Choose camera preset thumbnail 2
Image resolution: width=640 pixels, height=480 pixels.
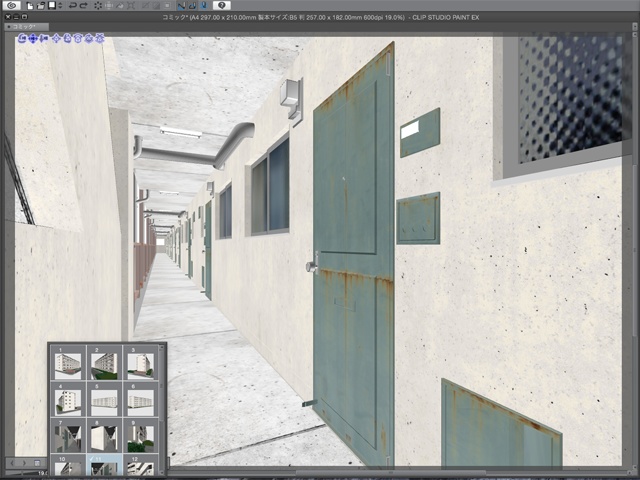tap(104, 363)
